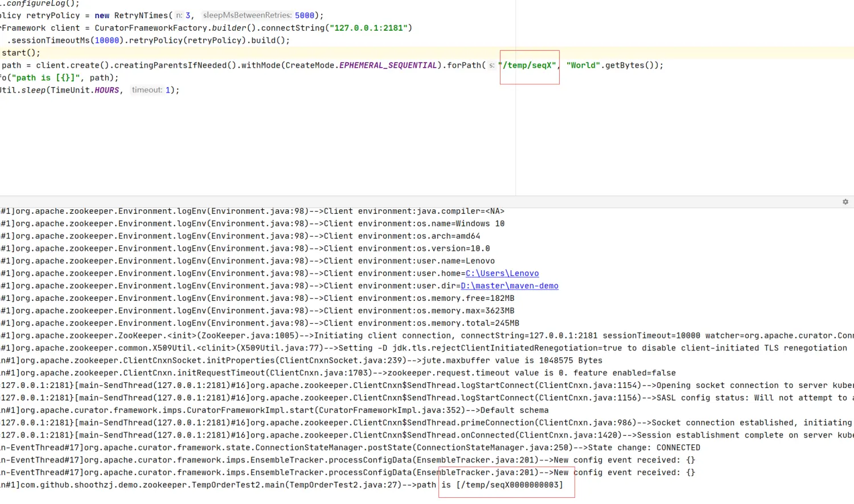Place cursor in the "World" string literal
The width and height of the screenshot is (854, 504).
tap(583, 65)
